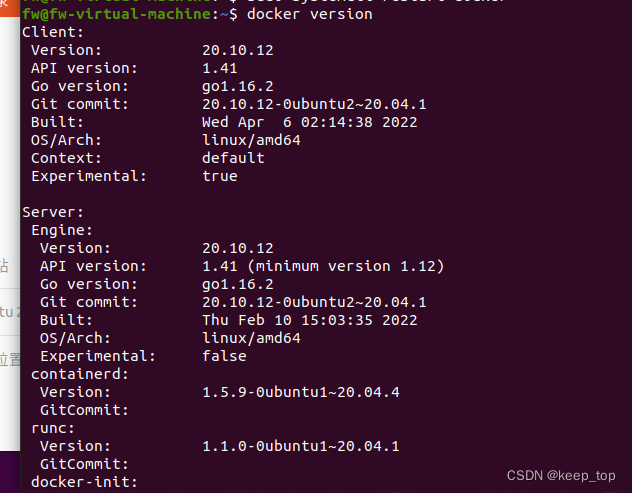The height and width of the screenshot is (493, 632).
Task: Click the runc section label
Action: tap(53, 428)
